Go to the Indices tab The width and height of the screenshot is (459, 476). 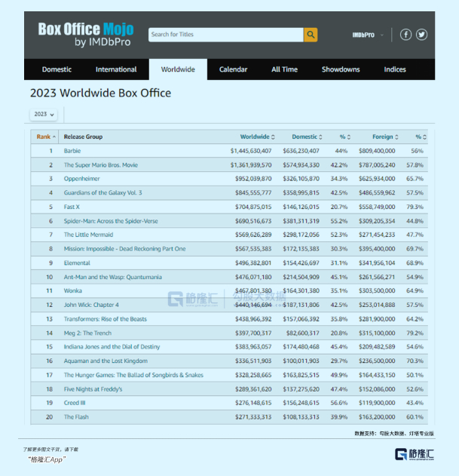[x=395, y=69]
